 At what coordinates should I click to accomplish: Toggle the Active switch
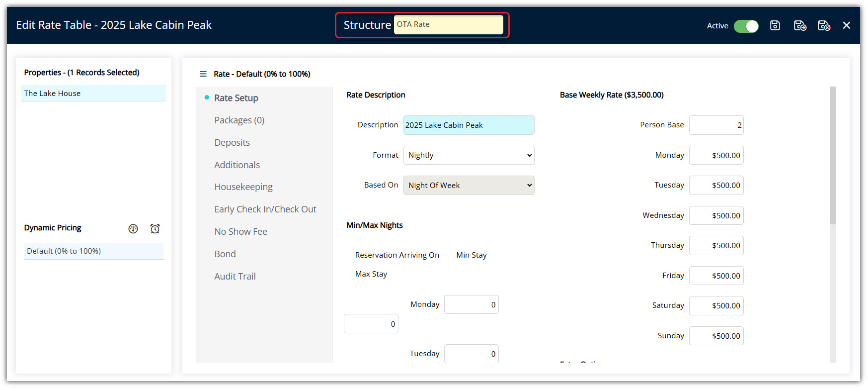point(746,26)
